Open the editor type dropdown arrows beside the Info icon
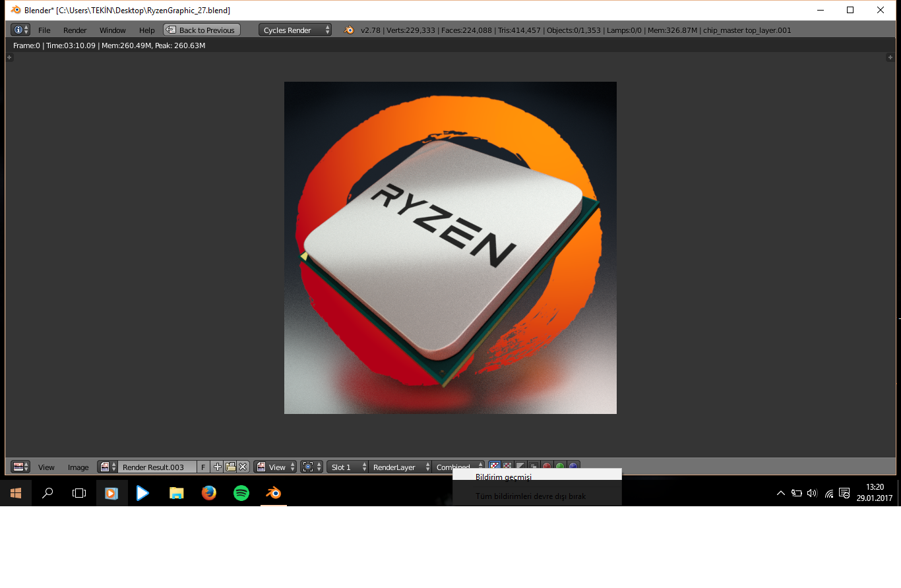This screenshot has width=901, height=588. pyautogui.click(x=26, y=30)
